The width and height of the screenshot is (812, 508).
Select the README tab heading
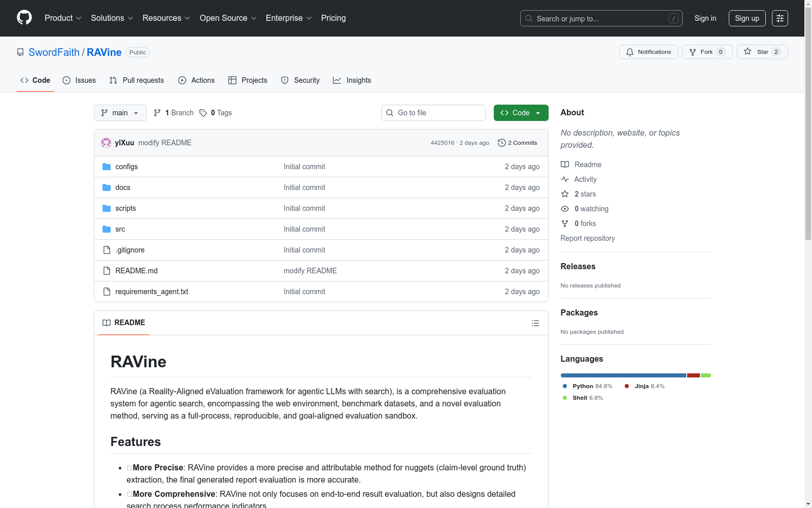coord(124,323)
